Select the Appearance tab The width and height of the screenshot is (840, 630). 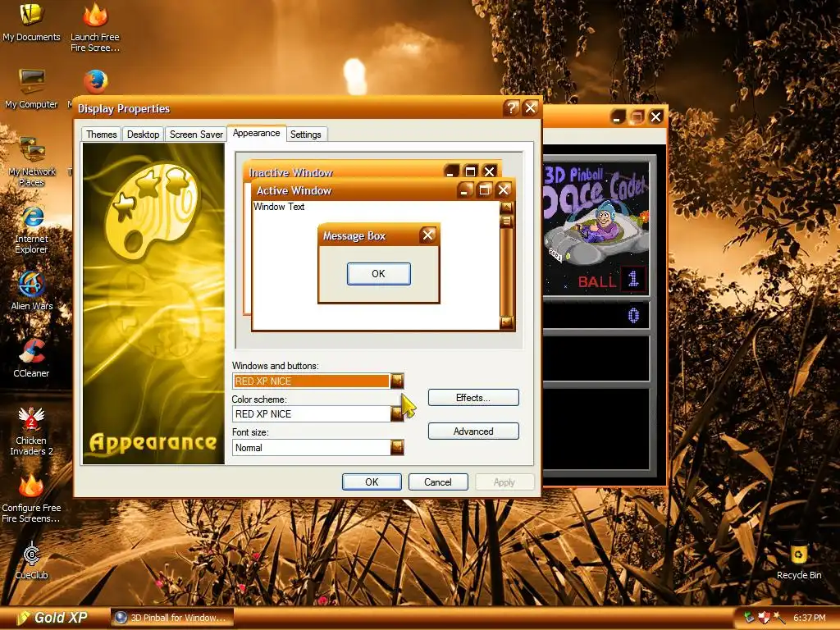[x=256, y=133]
